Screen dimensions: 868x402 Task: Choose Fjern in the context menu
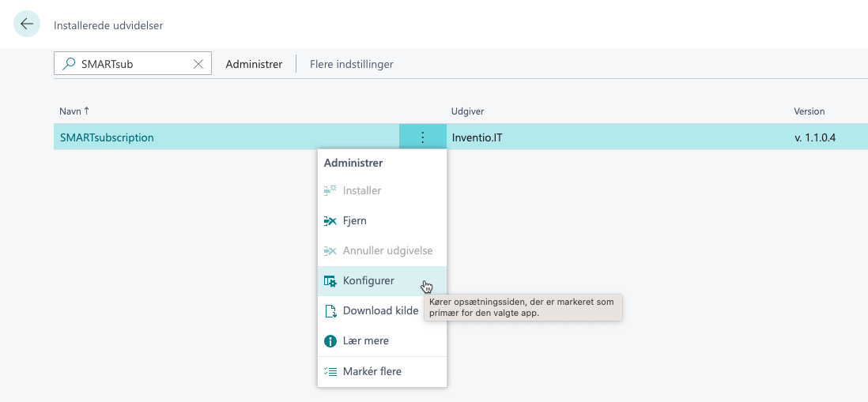click(355, 221)
